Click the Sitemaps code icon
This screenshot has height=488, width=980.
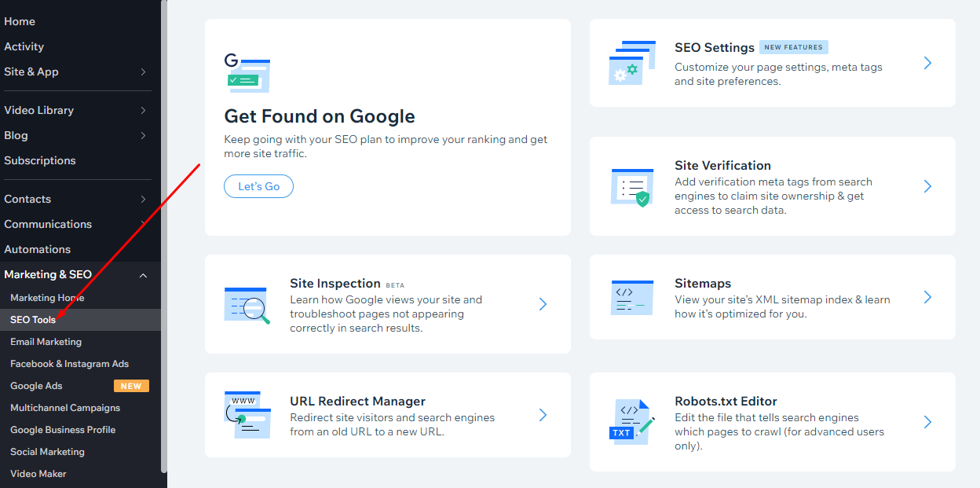click(x=631, y=298)
